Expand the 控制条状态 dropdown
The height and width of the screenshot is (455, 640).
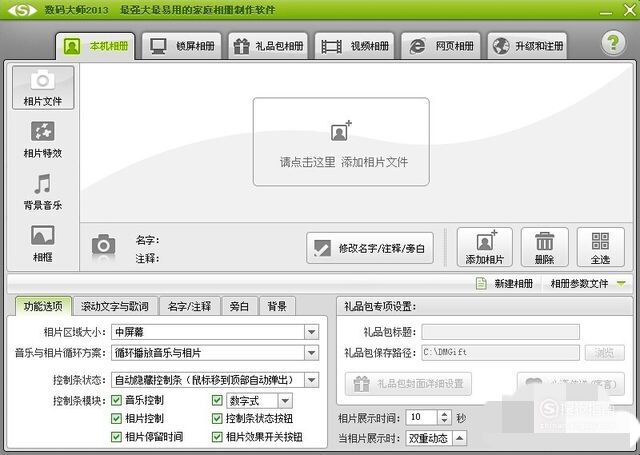coord(312,380)
